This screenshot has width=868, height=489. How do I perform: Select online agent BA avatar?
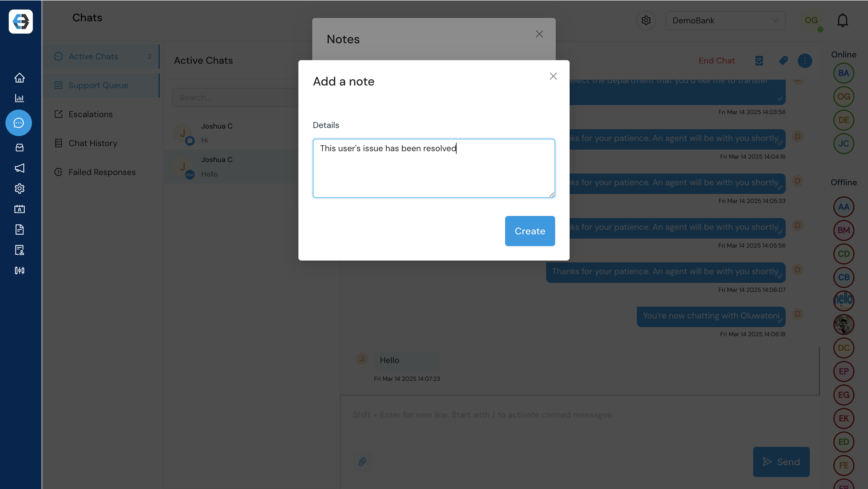843,73
